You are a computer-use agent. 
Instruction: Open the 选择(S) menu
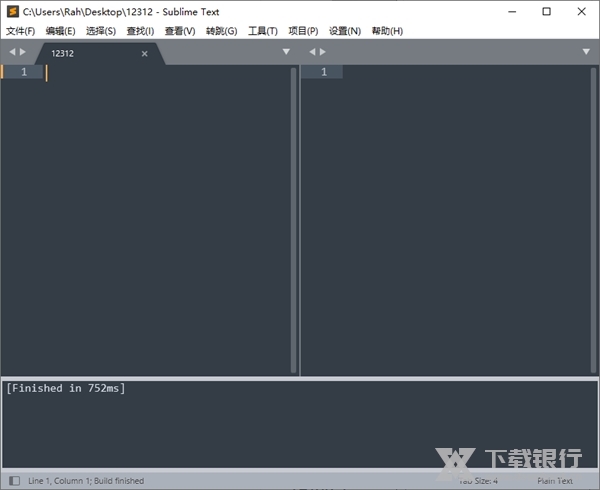101,31
